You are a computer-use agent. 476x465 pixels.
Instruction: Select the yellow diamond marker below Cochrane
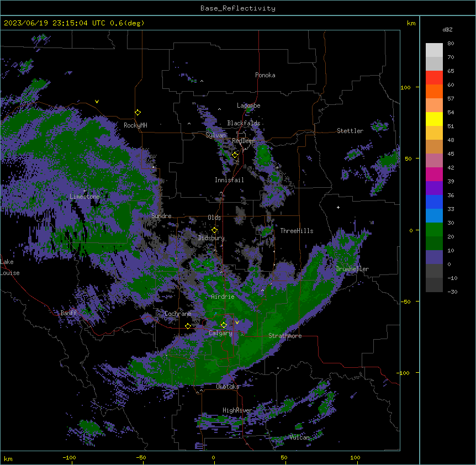(188, 326)
